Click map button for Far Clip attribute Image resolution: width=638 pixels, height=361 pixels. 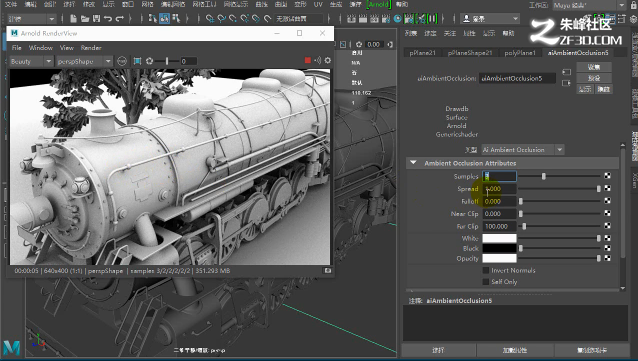coord(607,225)
